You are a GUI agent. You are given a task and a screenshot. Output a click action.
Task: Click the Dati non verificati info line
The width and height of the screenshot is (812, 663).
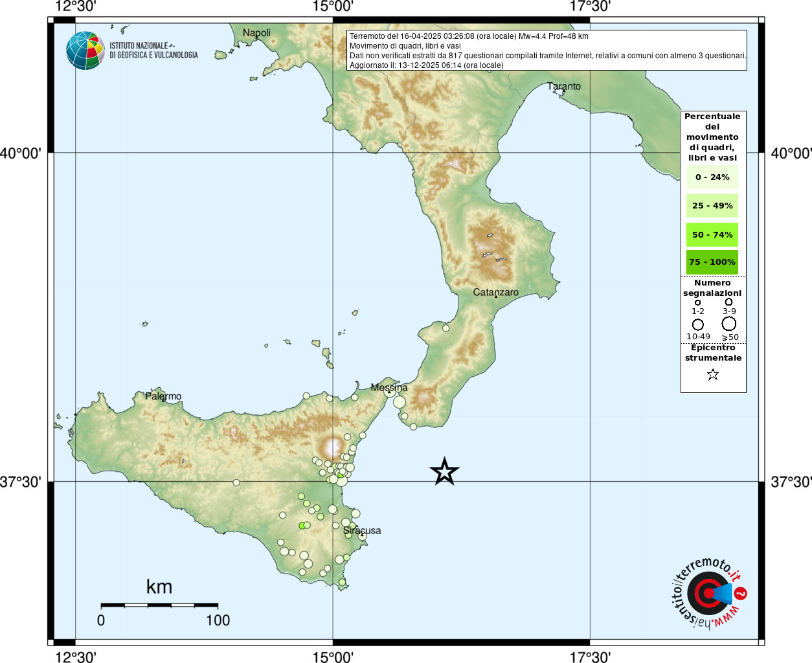pyautogui.click(x=548, y=56)
